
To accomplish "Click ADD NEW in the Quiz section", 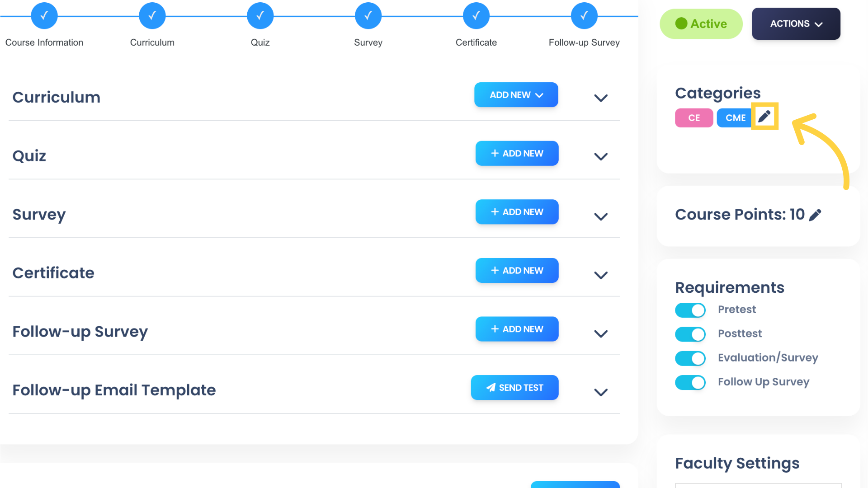I will tap(517, 153).
